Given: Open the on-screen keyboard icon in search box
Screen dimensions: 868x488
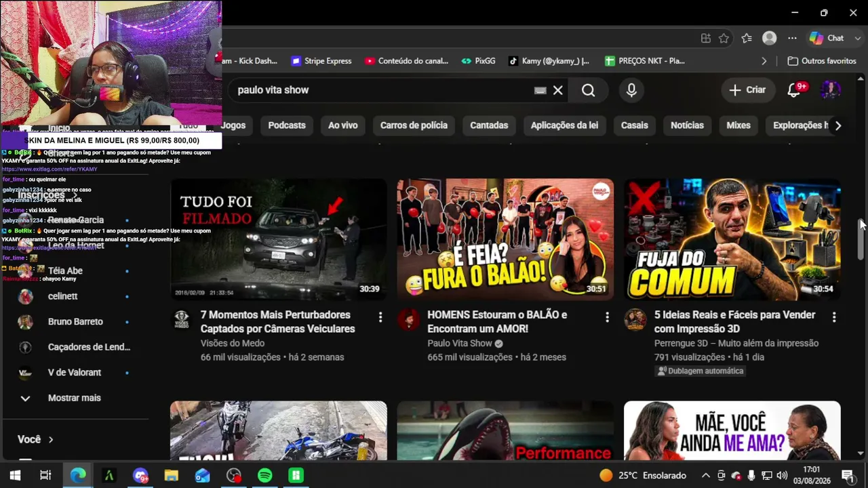Looking at the screenshot, I should coord(540,90).
